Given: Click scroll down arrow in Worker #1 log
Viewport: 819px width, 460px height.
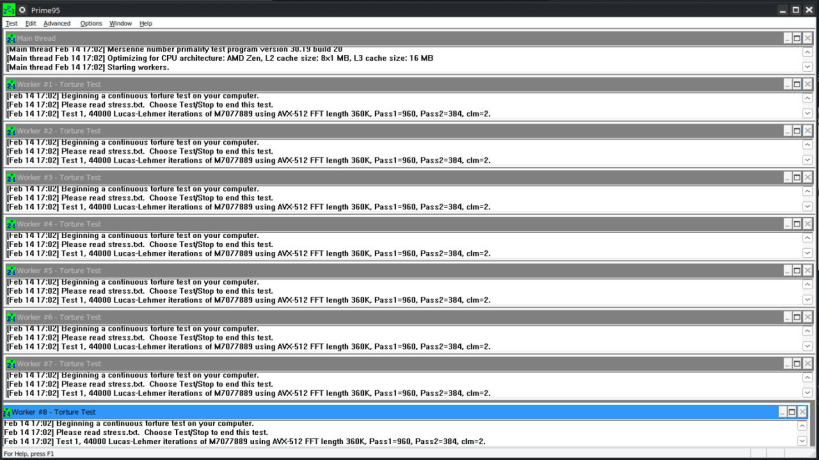Looking at the screenshot, I should tap(808, 113).
